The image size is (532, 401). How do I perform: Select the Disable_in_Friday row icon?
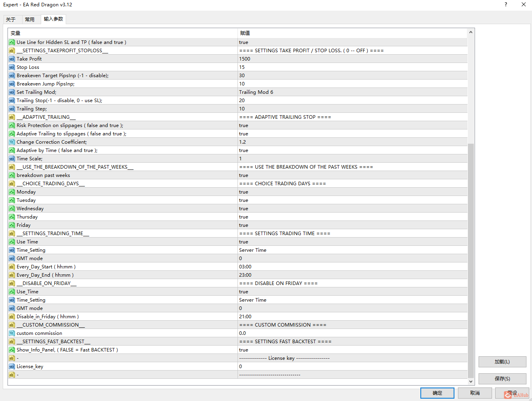12,317
